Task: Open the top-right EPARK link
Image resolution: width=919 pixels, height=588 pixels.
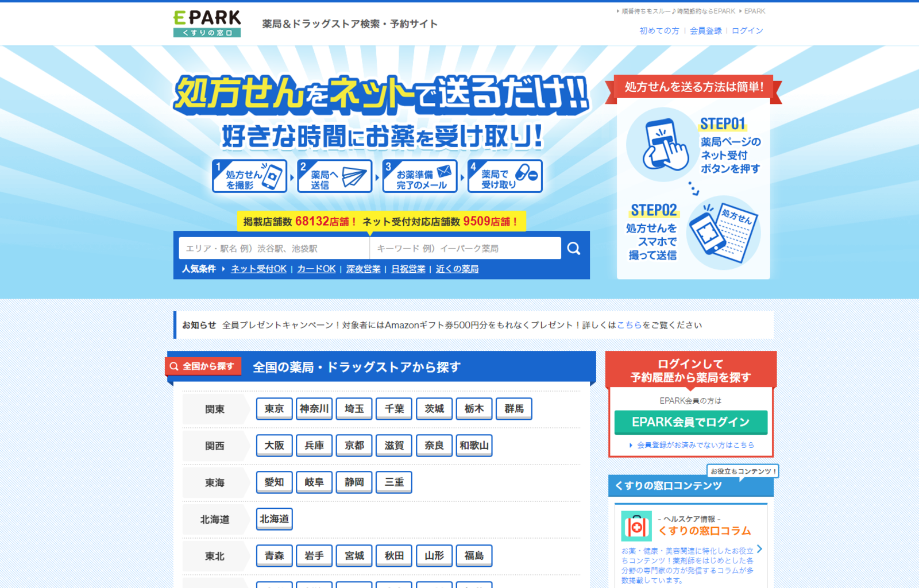Action: [x=754, y=11]
